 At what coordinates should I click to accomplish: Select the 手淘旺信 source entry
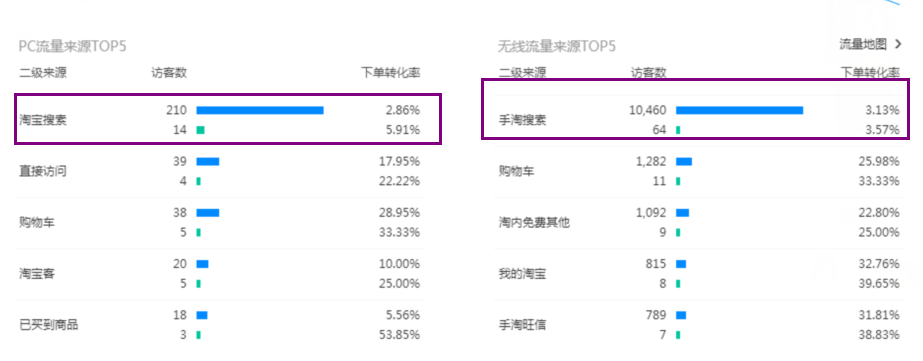[x=523, y=324]
